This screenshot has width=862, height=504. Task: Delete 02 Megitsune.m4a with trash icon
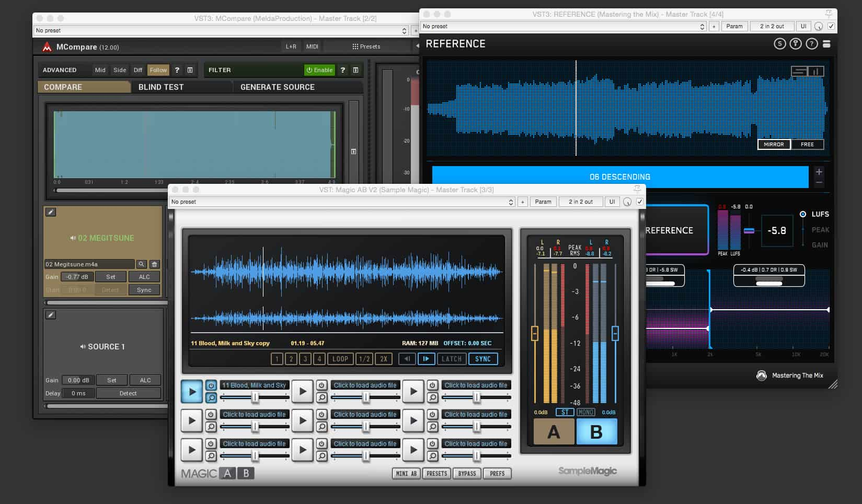pyautogui.click(x=155, y=264)
